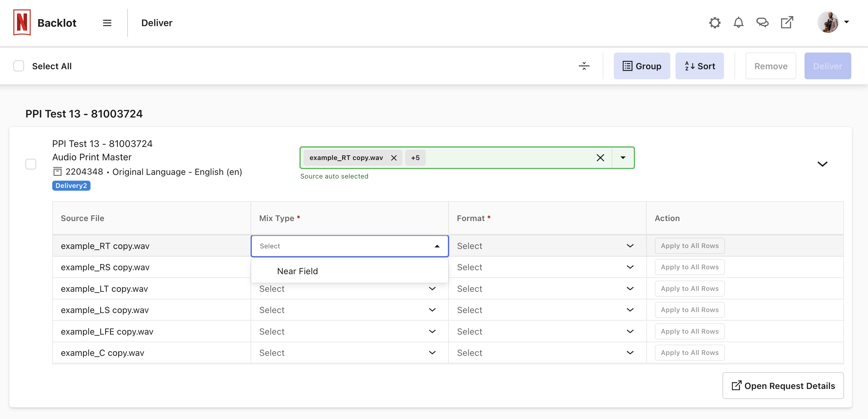This screenshot has width=868, height=419.
Task: Open Format dropdown for example_LFE copy.wav
Action: pos(547,332)
